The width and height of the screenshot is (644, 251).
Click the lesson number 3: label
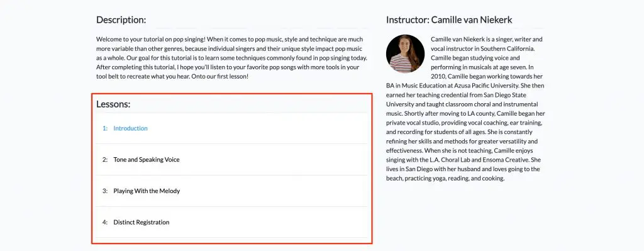pyautogui.click(x=105, y=191)
